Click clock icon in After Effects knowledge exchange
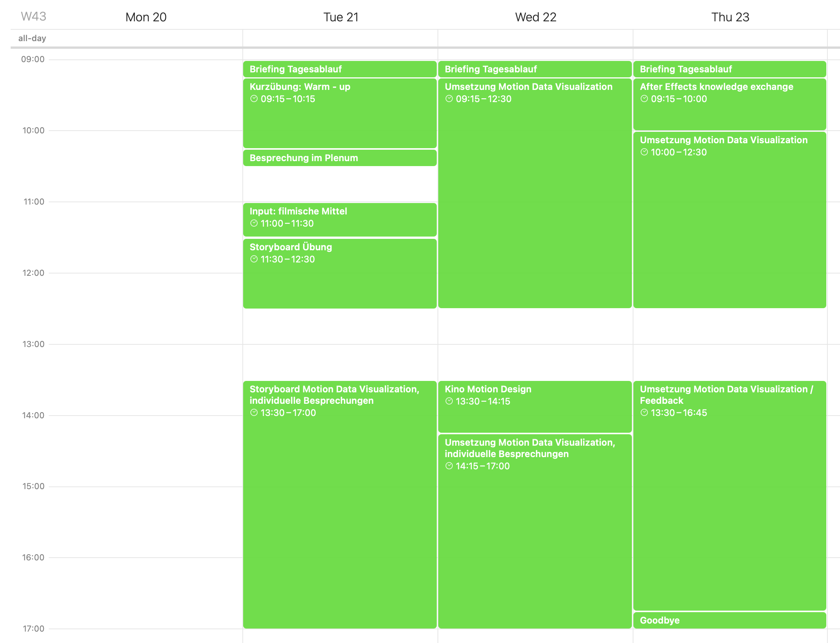The width and height of the screenshot is (840, 643). 644,99
